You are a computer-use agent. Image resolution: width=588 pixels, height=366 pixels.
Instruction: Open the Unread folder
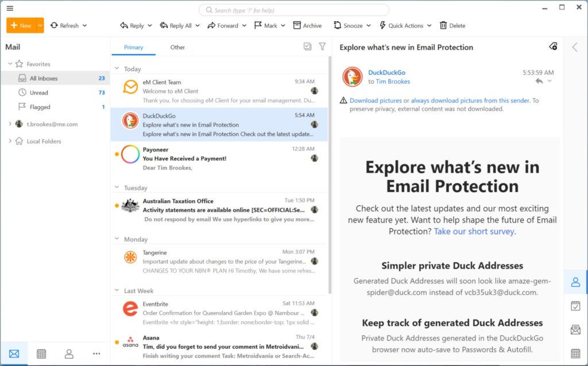coord(55,92)
